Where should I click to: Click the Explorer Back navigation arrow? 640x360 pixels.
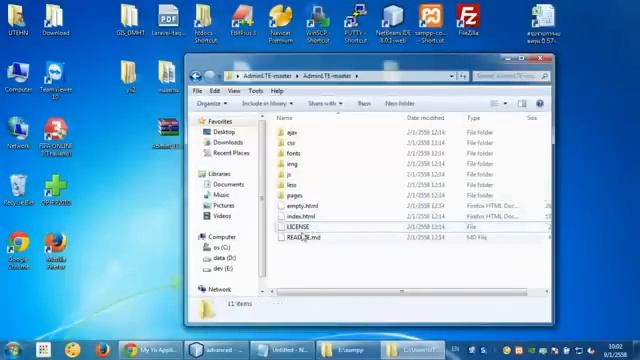coord(196,76)
